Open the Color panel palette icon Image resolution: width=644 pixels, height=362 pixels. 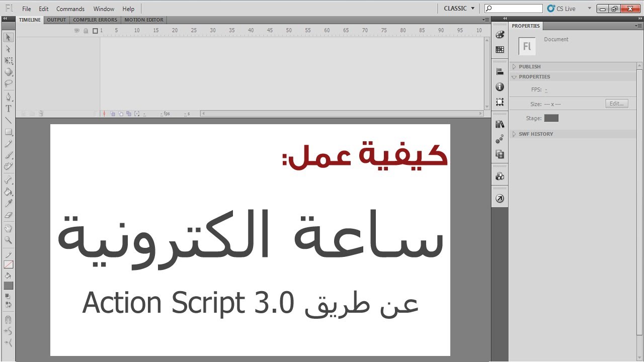[500, 35]
